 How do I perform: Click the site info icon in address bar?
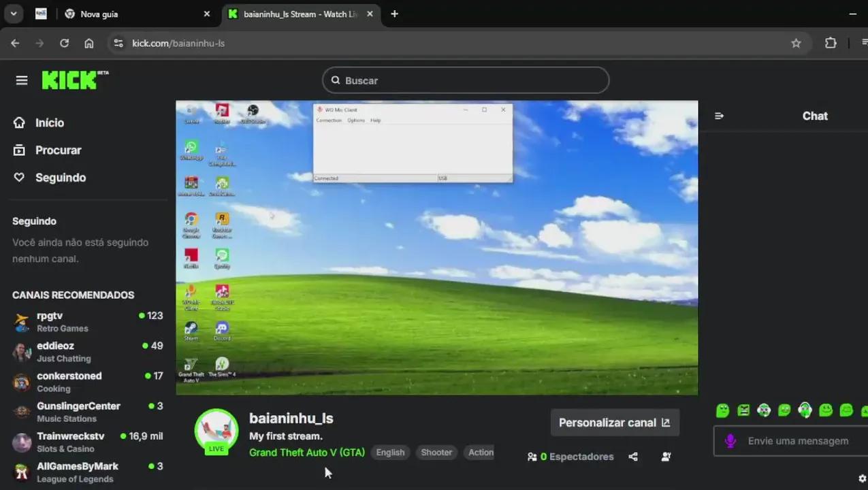click(x=118, y=43)
